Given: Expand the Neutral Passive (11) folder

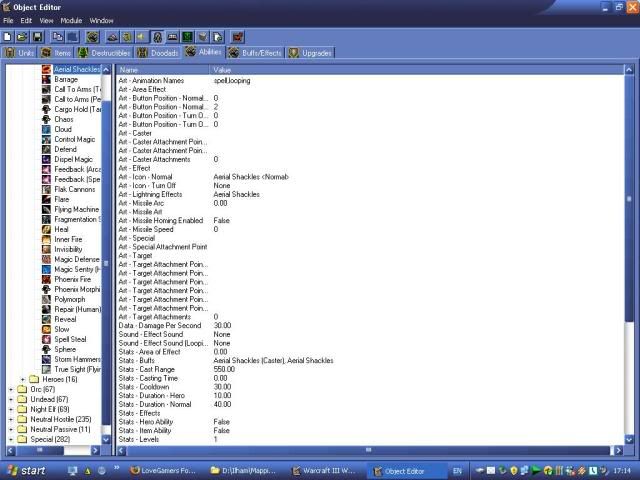Looking at the screenshot, I should [x=11, y=429].
